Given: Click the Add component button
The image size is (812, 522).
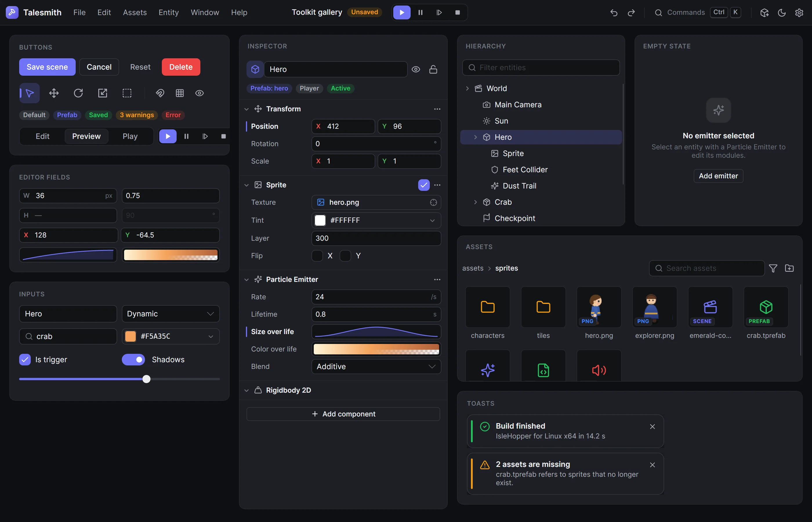Looking at the screenshot, I should click(343, 414).
